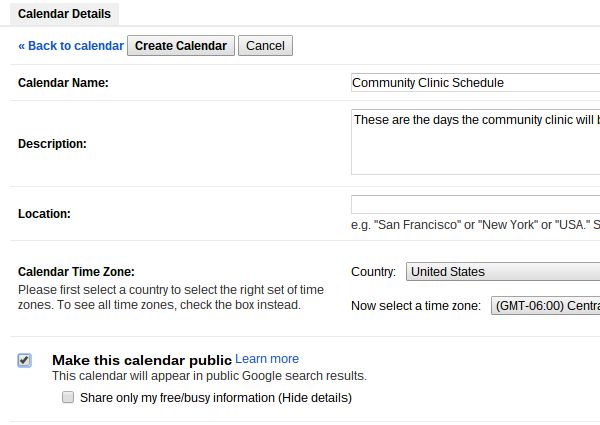Open the Learn more link
600x425 pixels.
(267, 359)
